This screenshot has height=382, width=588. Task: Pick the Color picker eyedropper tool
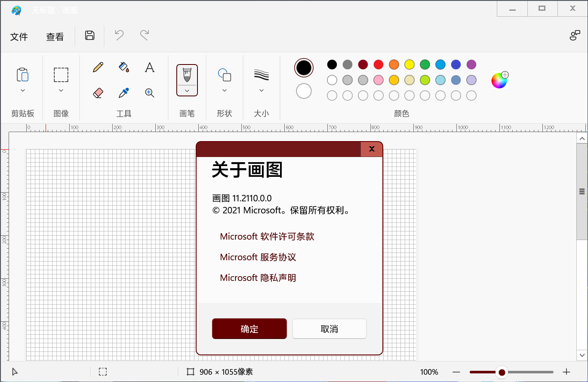tap(123, 92)
